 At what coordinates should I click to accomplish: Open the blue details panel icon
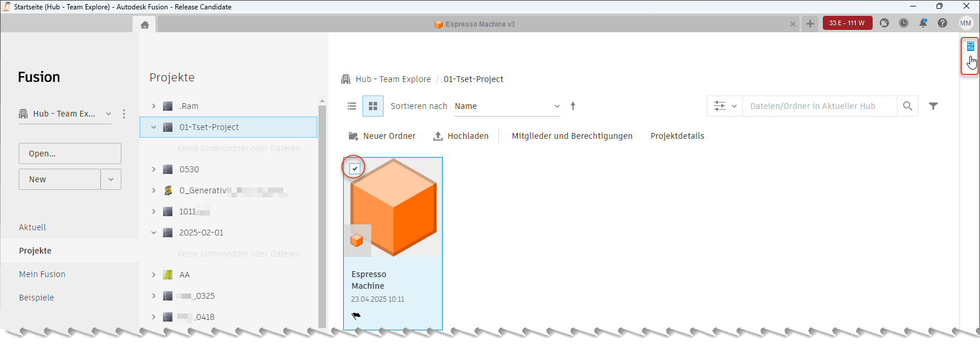point(971,46)
